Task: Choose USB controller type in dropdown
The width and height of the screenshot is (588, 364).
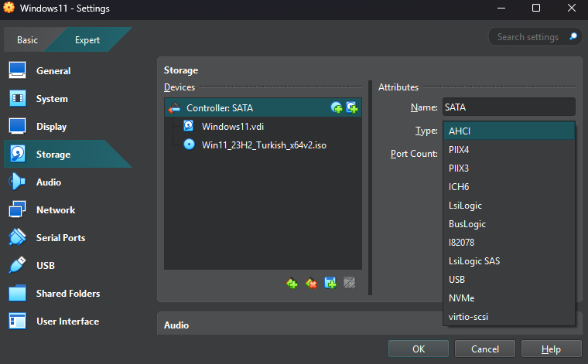Action: pos(509,279)
